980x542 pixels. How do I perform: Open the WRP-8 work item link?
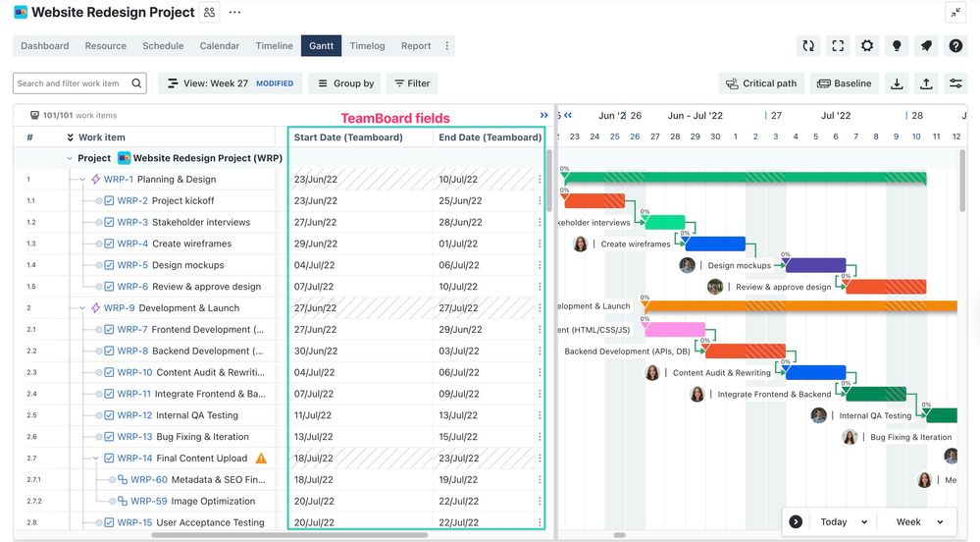click(x=132, y=352)
